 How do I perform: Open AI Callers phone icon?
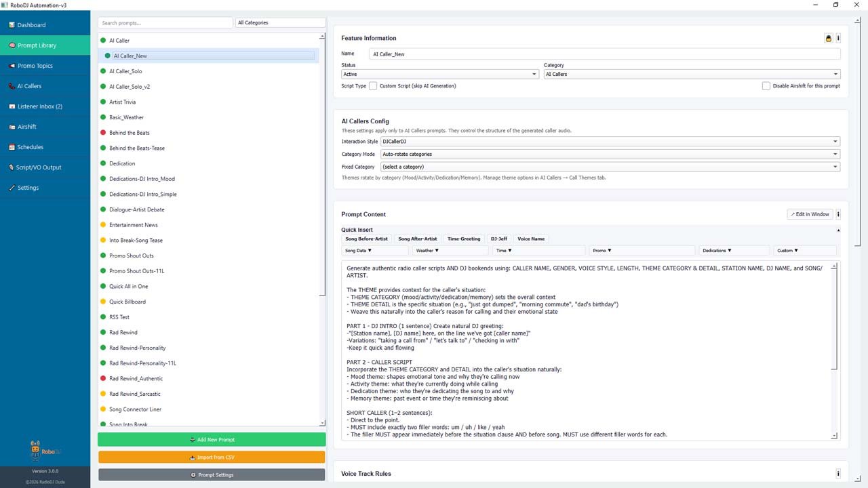coord(12,86)
